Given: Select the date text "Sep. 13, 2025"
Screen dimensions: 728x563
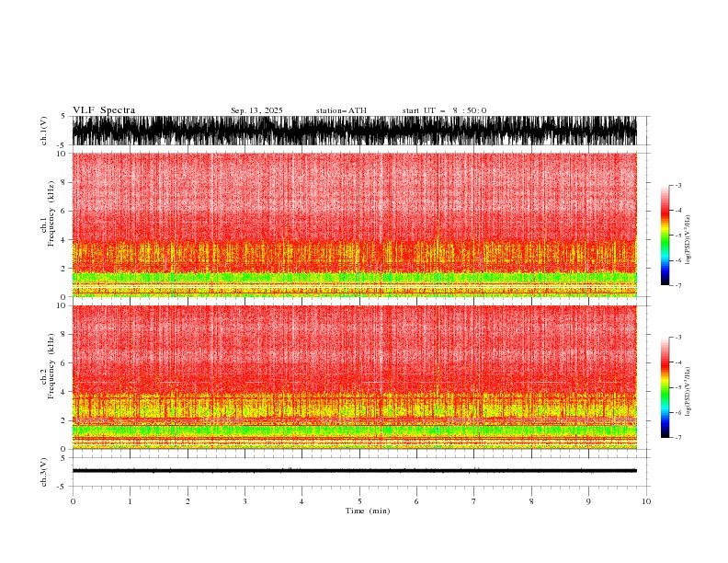Looking at the screenshot, I should [x=256, y=110].
